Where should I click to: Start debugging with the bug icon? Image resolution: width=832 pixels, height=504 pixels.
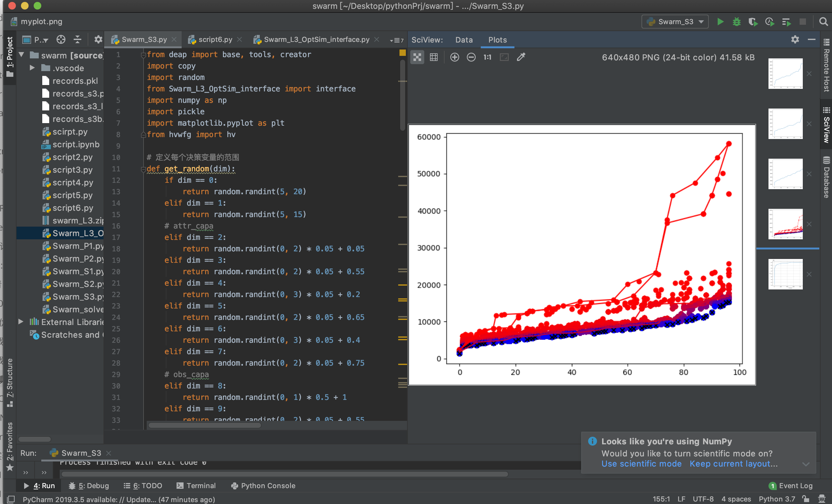pos(736,22)
